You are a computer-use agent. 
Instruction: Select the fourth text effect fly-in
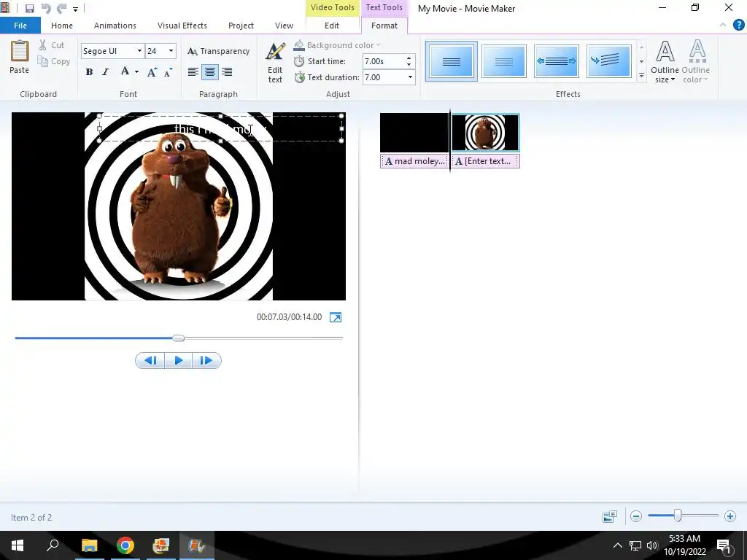click(609, 61)
